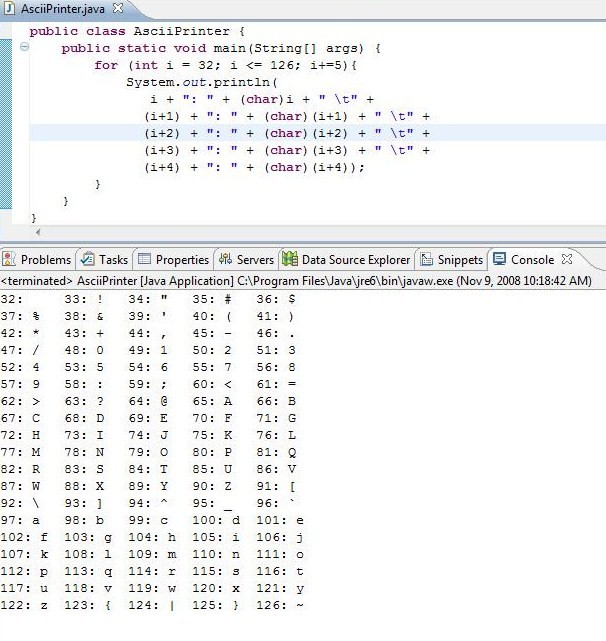
Task: Close the AsciiPrinter.java editor tab
Action: click(117, 8)
